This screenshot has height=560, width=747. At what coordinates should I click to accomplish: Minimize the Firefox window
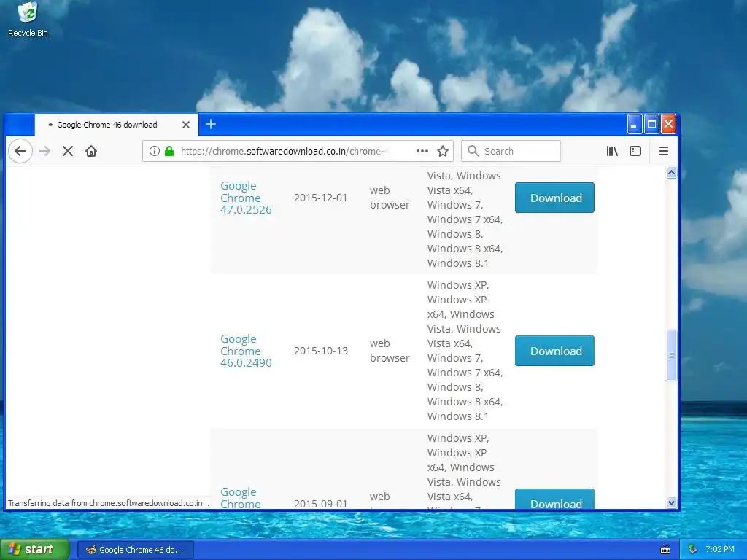click(634, 125)
